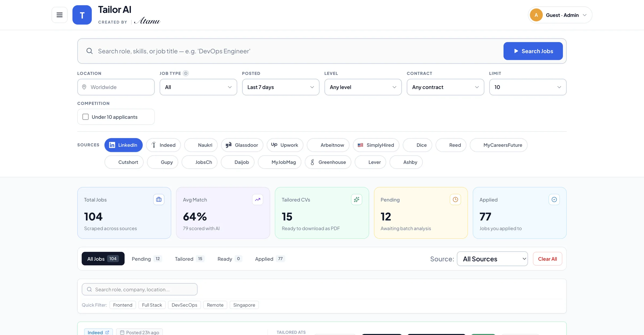Viewport: 644px width, 335px height.
Task: Open the hamburger menu
Action: [60, 15]
